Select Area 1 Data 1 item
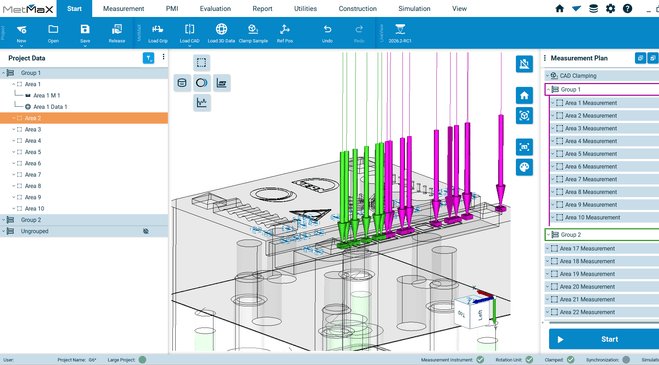 pyautogui.click(x=50, y=107)
